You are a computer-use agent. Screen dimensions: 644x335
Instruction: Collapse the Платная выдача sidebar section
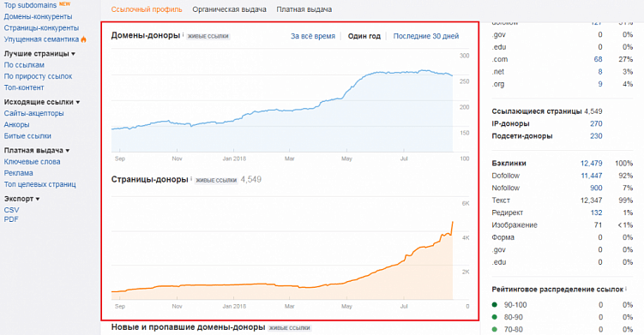(x=37, y=150)
